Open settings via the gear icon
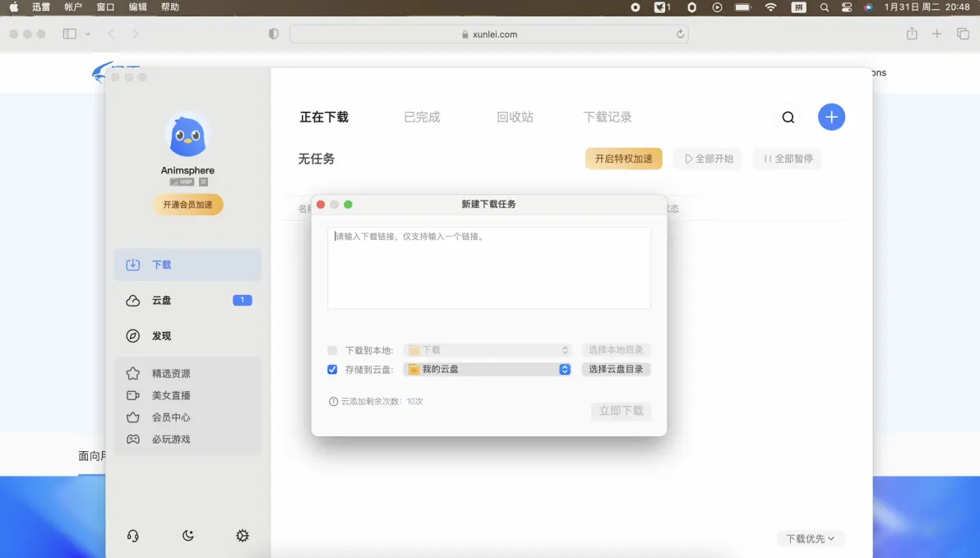 click(243, 536)
